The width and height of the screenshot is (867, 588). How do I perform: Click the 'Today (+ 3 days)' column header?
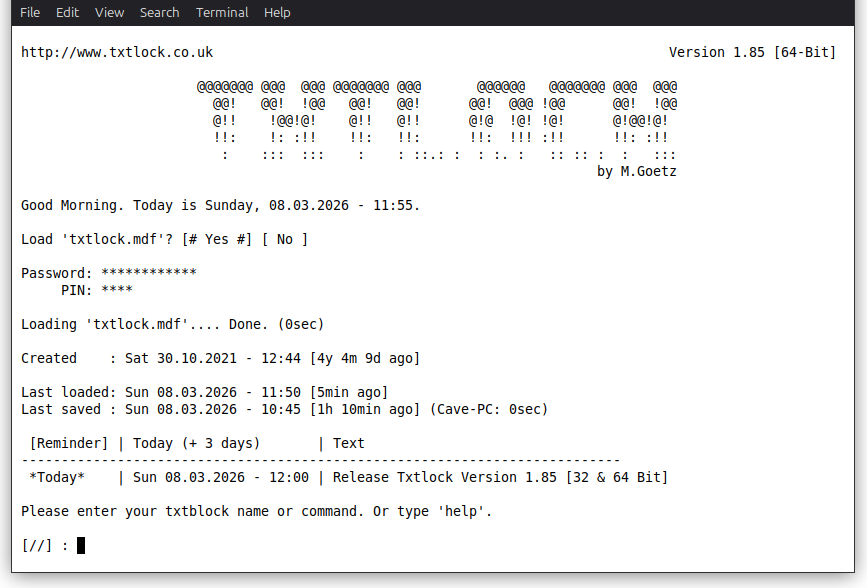(x=196, y=443)
